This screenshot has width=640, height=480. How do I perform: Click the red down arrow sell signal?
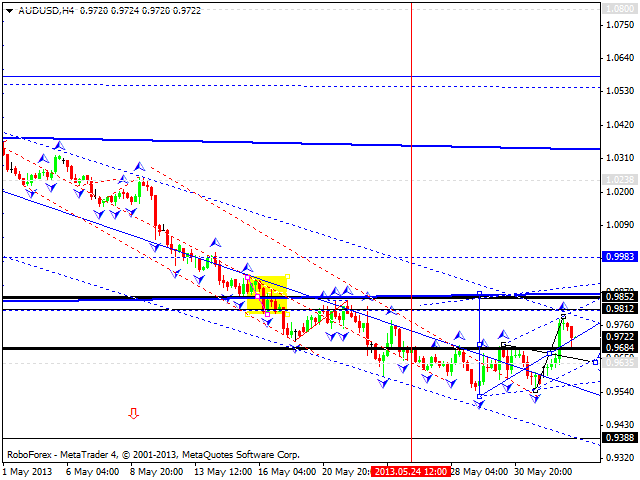click(133, 413)
